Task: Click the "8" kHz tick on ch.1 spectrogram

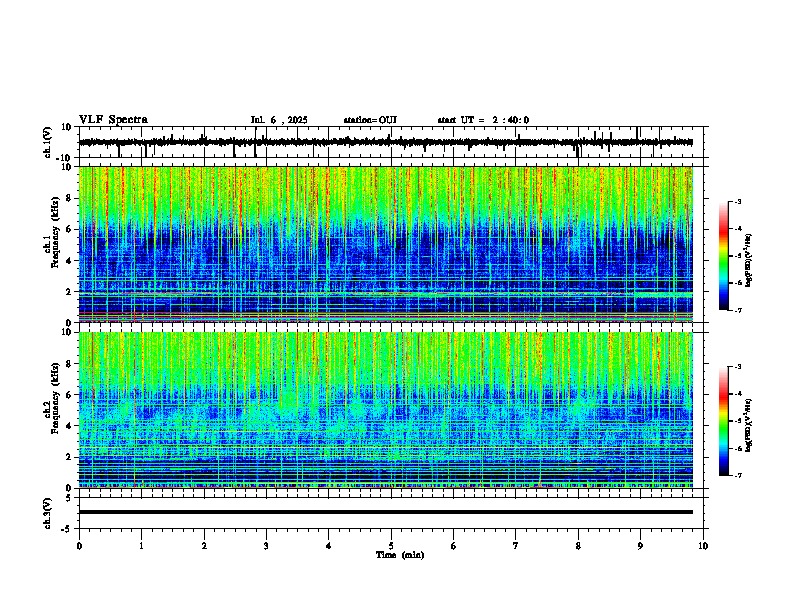Action: tap(69, 198)
